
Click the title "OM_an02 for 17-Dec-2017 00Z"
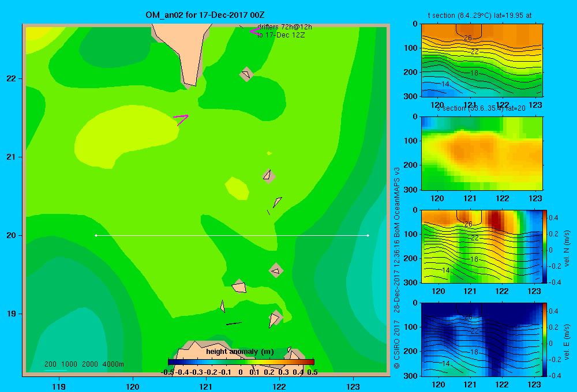coord(205,15)
